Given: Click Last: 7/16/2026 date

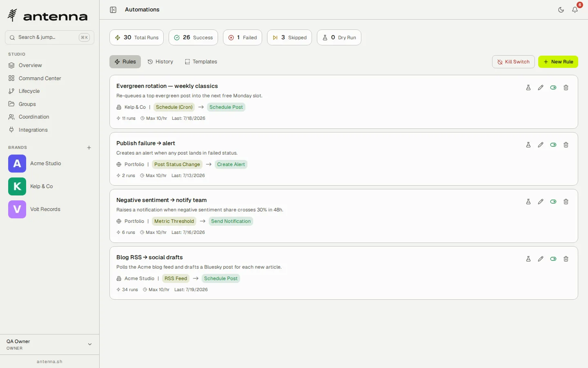Looking at the screenshot, I should tap(188, 232).
